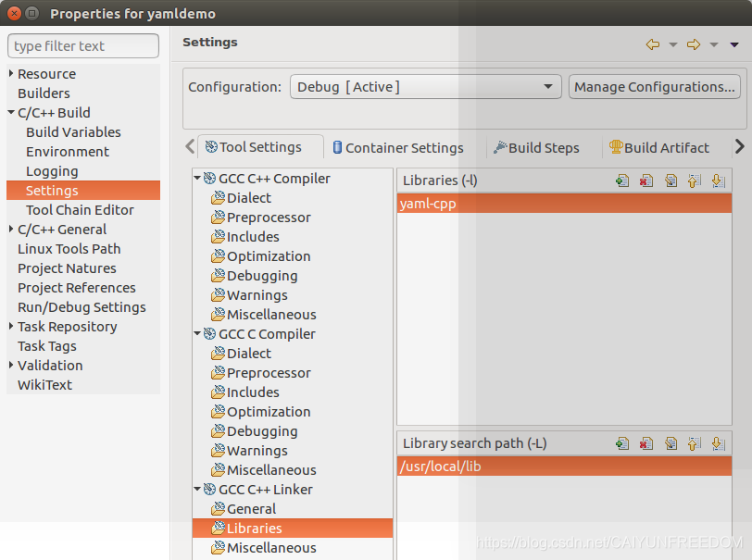This screenshot has height=560, width=752.
Task: Collapse the GCC C Compiler node
Action: point(197,333)
